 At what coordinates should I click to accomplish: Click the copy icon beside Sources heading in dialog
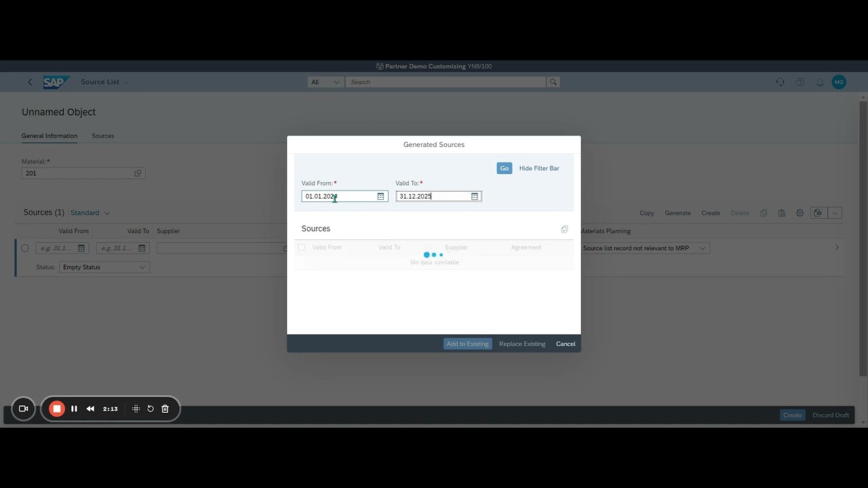(x=564, y=229)
